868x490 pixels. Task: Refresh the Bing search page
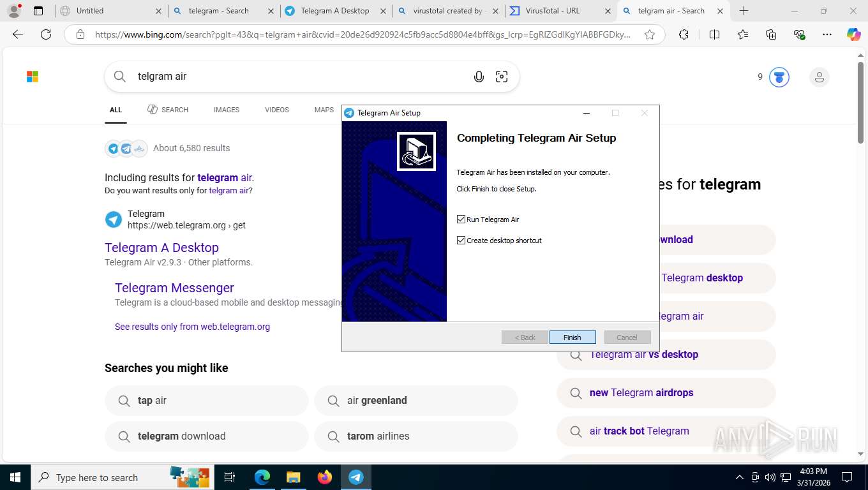click(46, 34)
